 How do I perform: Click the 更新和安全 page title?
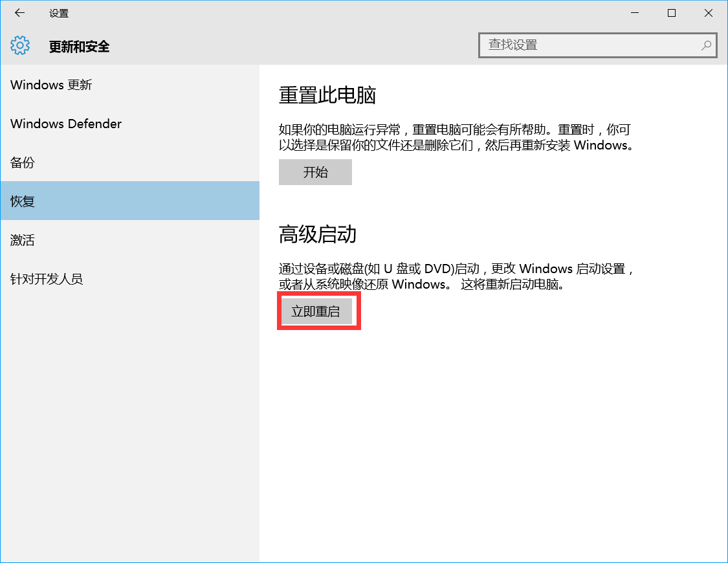(x=80, y=47)
